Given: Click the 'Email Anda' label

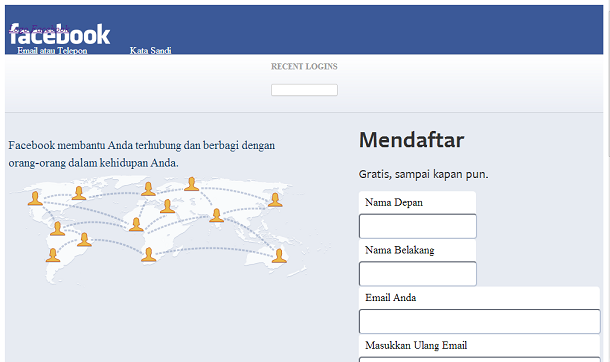Looking at the screenshot, I should [391, 298].
